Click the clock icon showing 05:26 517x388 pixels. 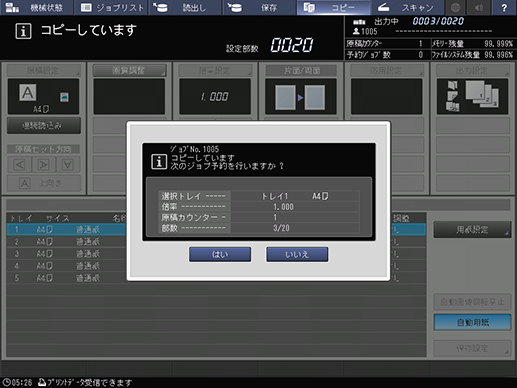[x=6, y=382]
